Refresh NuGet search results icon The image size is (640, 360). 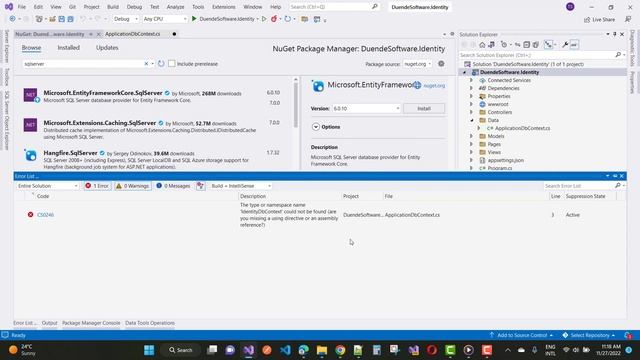pos(161,64)
